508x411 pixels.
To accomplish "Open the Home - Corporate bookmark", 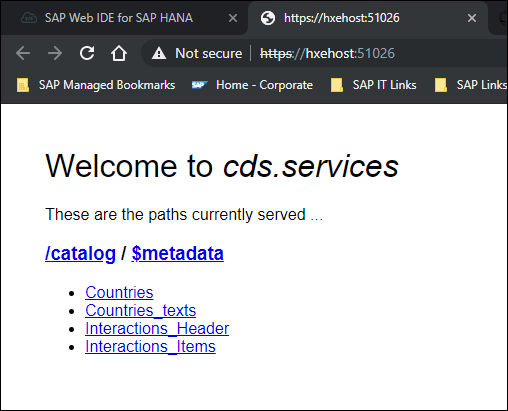I will 252,85.
